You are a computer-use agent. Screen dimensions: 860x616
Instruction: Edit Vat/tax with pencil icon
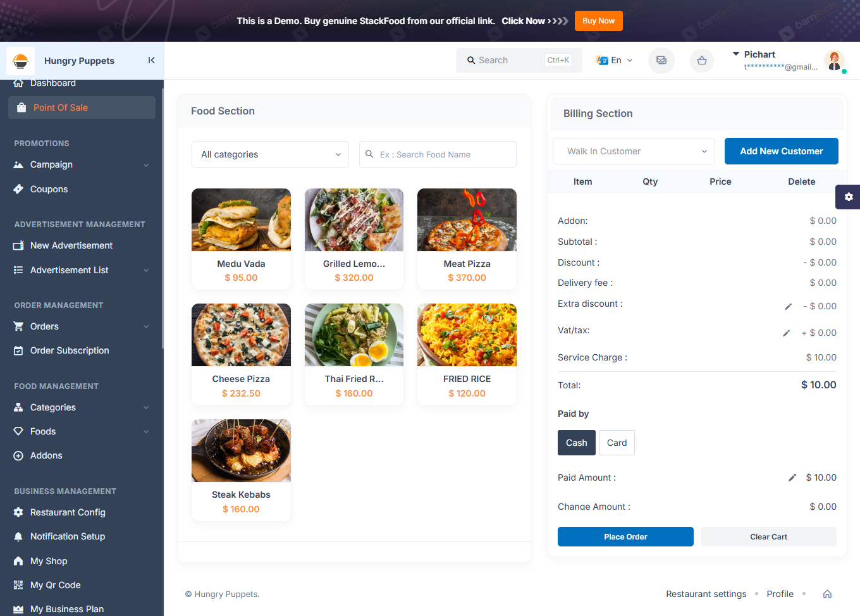point(786,333)
